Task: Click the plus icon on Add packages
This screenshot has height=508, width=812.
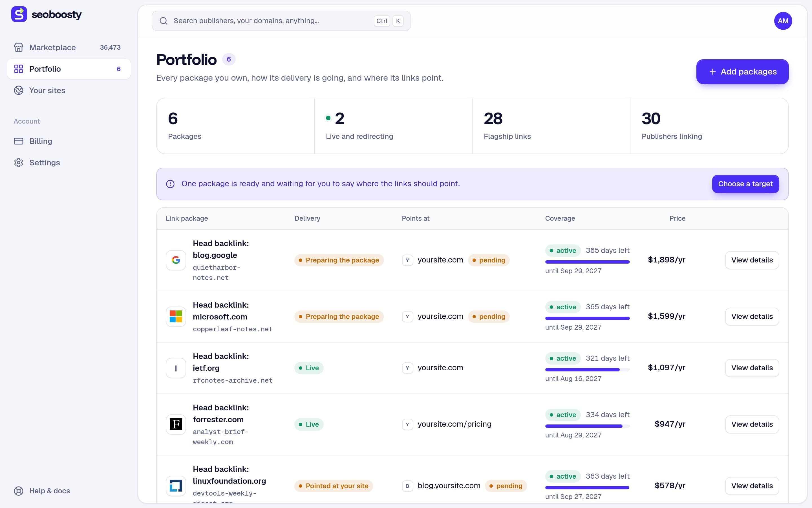Action: coord(712,72)
